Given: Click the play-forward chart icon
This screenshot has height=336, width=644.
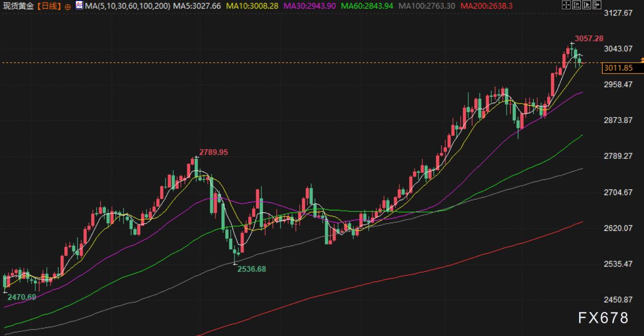Looking at the screenshot, I should point(586,6).
